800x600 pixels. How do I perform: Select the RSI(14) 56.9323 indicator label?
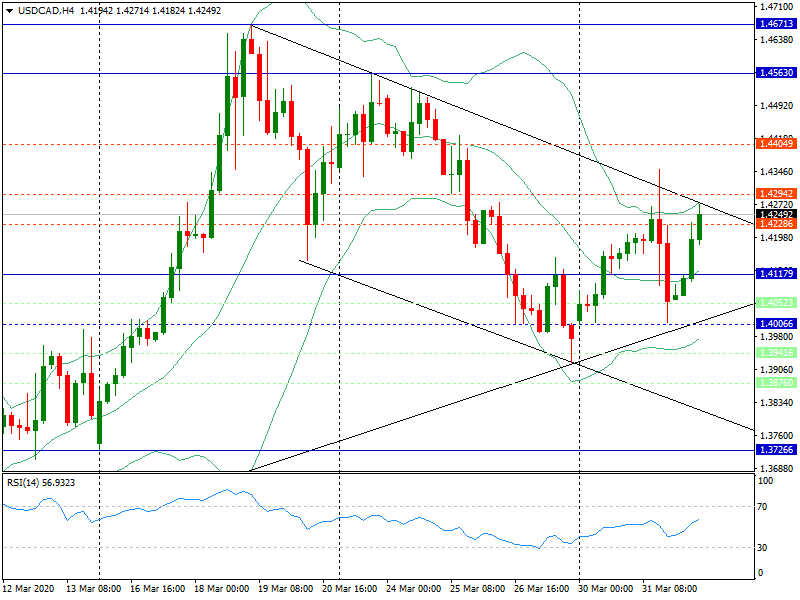41,483
